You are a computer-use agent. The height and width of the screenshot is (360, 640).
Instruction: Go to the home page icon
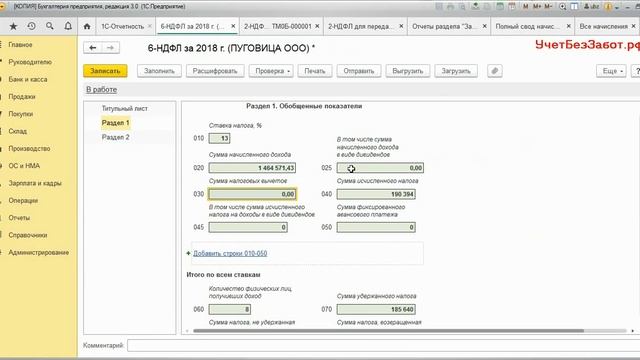(87, 26)
